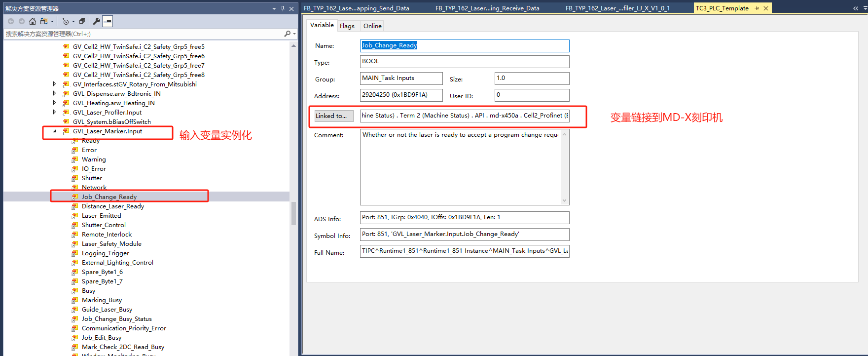Close the TC3_PLC_Template tab
Viewport: 868px width, 356px height.
766,8
